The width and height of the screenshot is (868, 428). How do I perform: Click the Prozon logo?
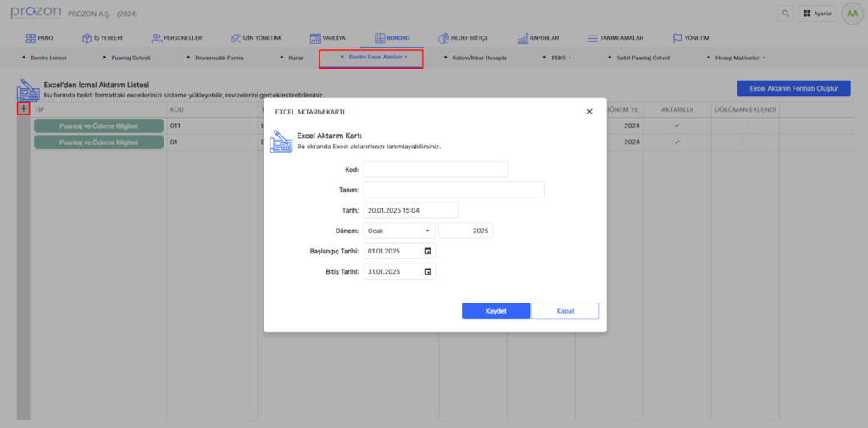35,13
